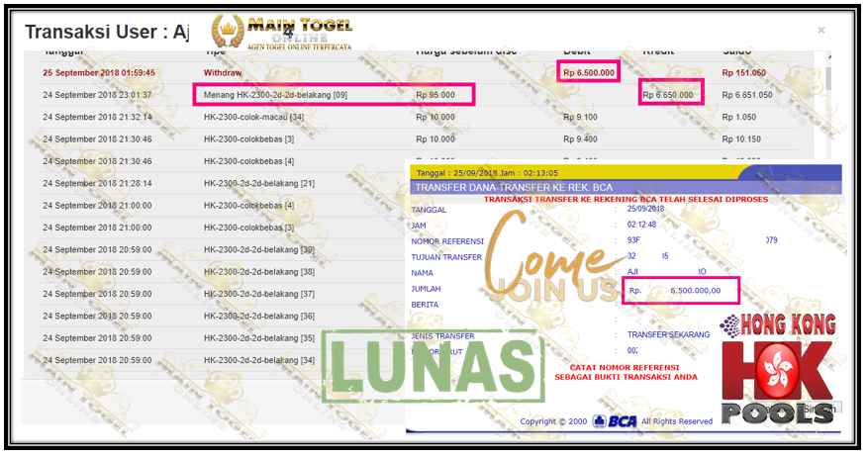Click the highlighted kredit Rp 6.650.000

click(x=669, y=95)
